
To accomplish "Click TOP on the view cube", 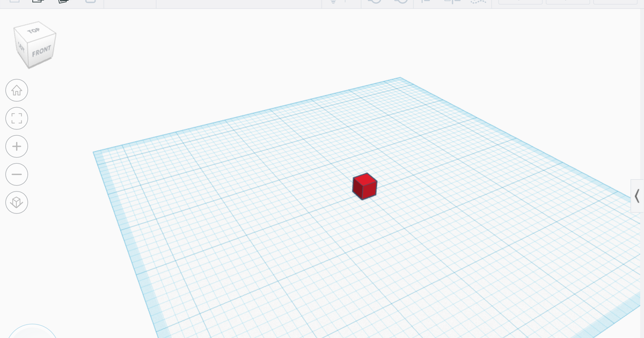I will click(35, 31).
